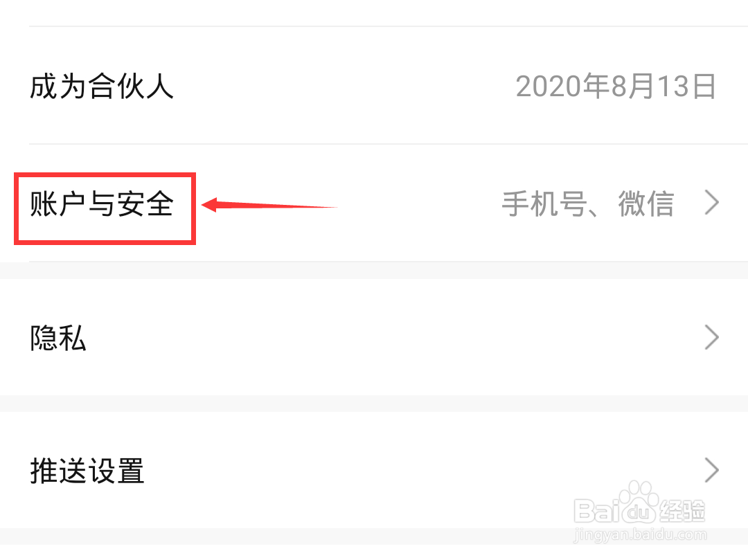
Task: Click the 经验 text in Baidu watermark
Action: [682, 511]
